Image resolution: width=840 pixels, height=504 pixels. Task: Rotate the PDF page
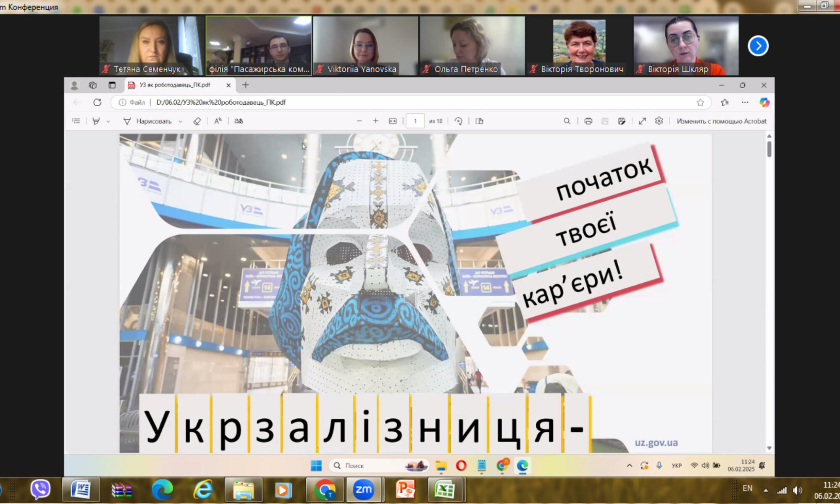458,121
